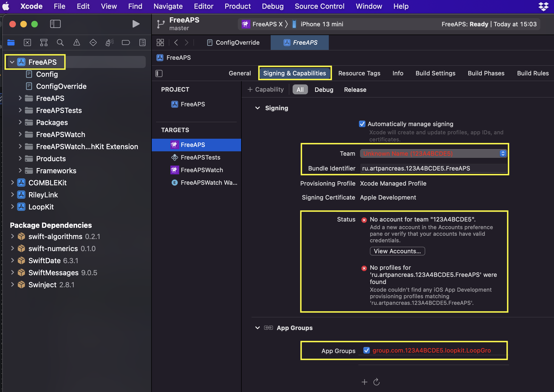This screenshot has width=554, height=392.
Task: Open the Info tab
Action: click(398, 73)
